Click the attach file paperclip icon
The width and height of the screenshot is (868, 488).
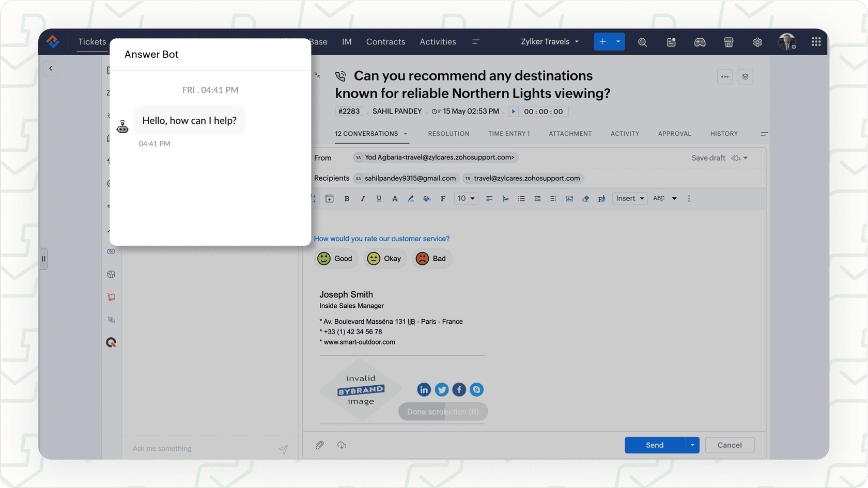pos(320,445)
